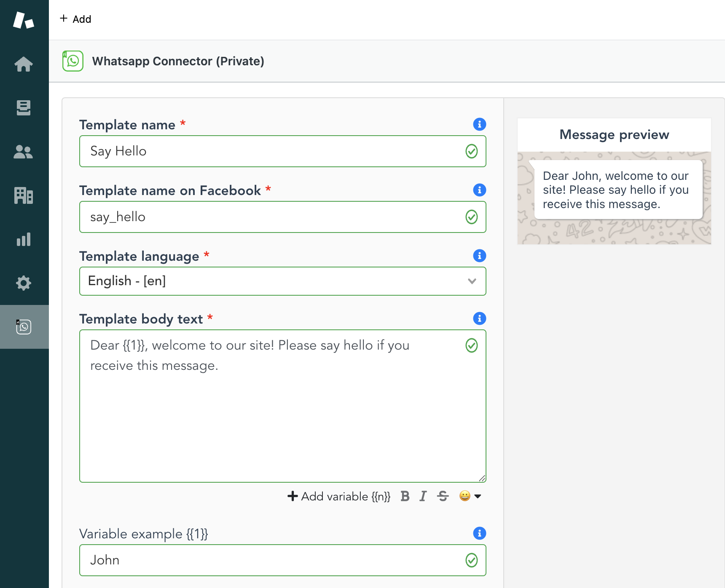Open the Views inbox icon in sidebar
Screen dimensions: 725x588
(24, 108)
